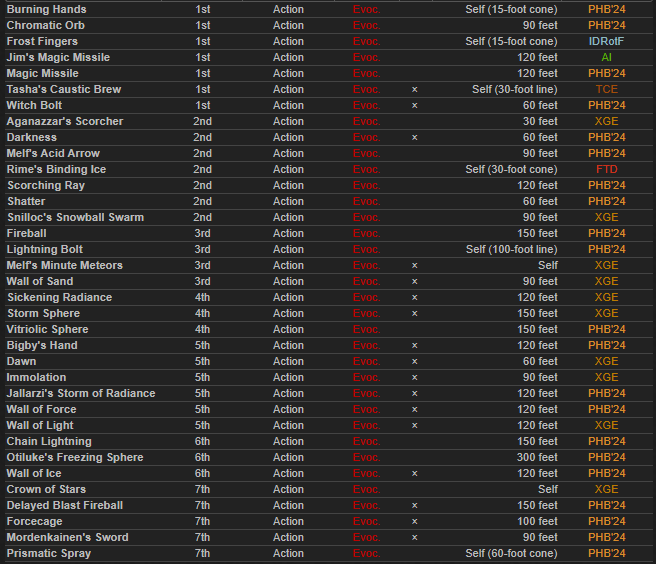656x564 pixels.
Task: Open Sickening Radiance spell
Action: (328, 297)
